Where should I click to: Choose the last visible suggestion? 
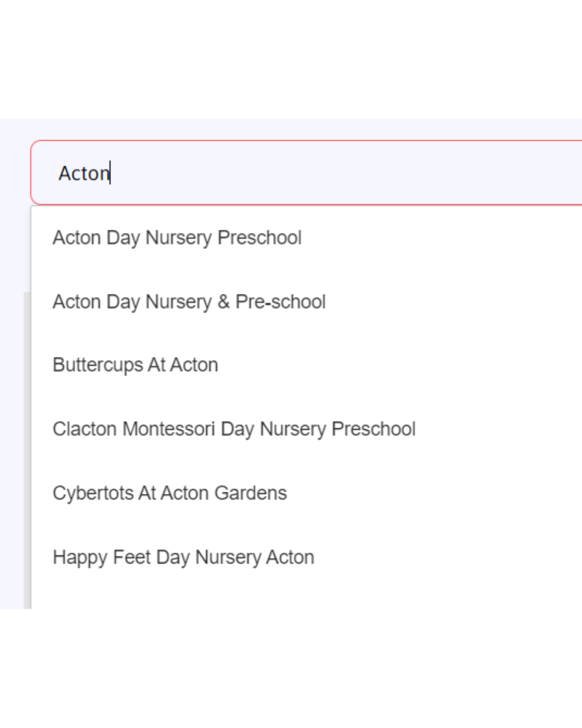pos(306,557)
